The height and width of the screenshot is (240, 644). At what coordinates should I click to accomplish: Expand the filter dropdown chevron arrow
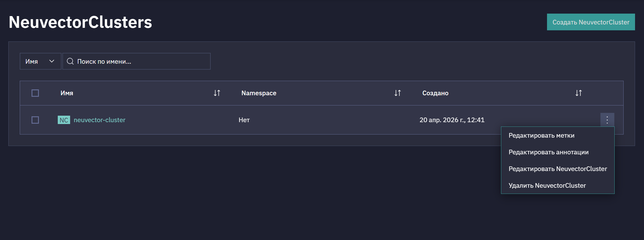click(x=52, y=61)
